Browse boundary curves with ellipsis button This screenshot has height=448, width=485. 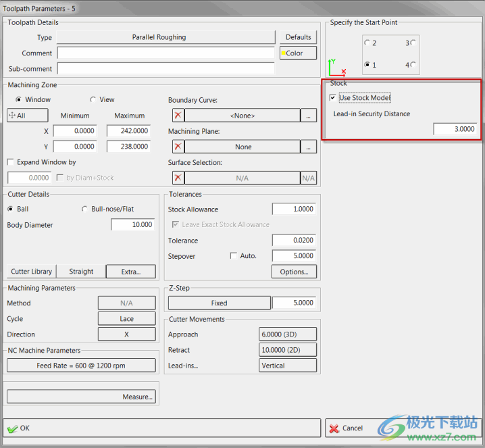pyautogui.click(x=309, y=116)
